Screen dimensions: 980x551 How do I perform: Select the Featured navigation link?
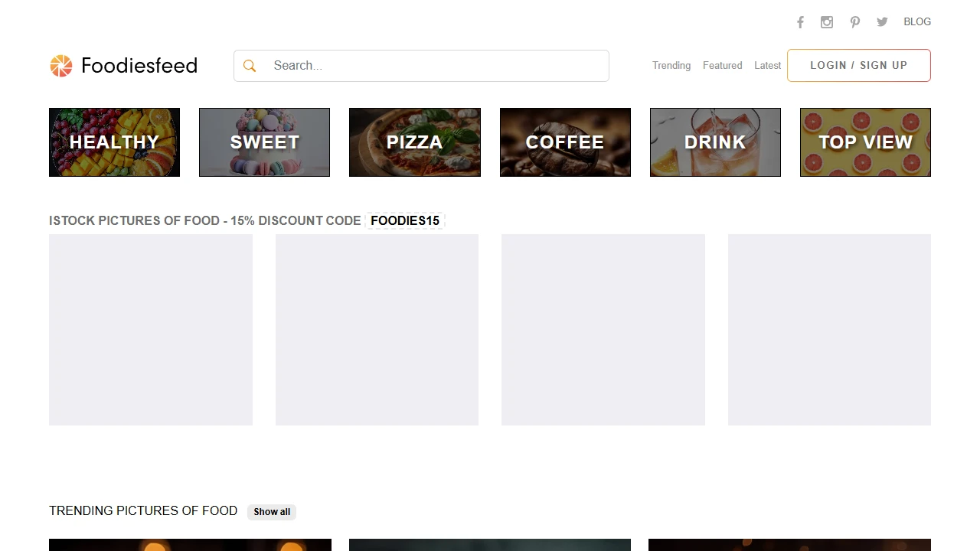722,65
